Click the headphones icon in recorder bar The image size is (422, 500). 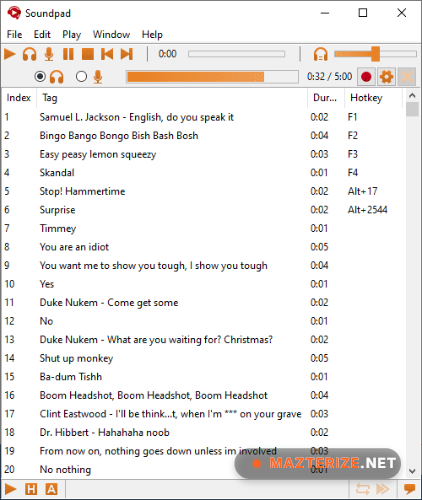tap(57, 77)
